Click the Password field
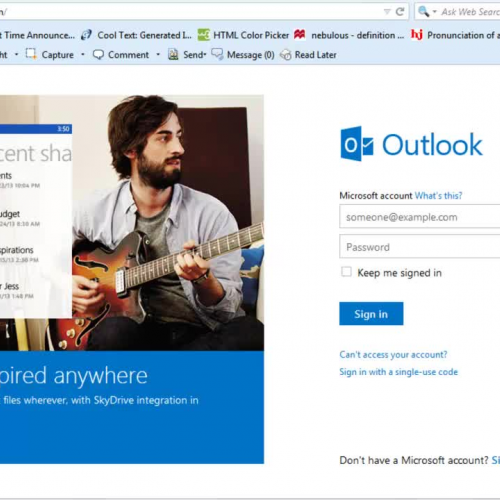This screenshot has height=500, width=500. (420, 247)
